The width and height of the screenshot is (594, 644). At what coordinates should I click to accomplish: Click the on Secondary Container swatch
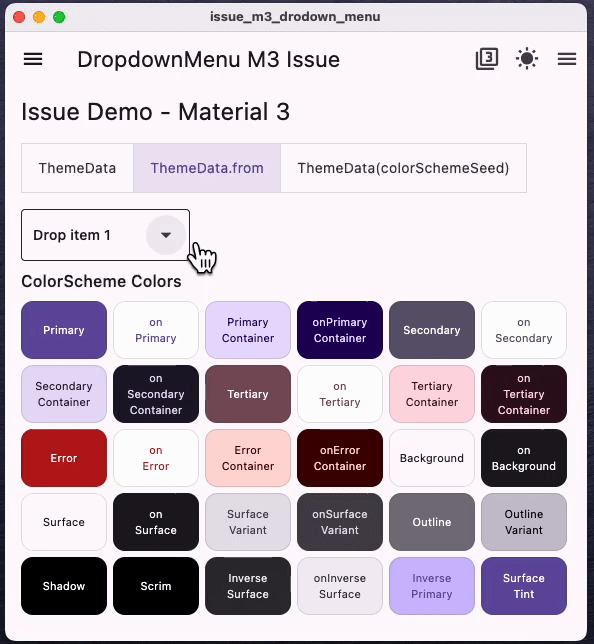[x=156, y=394]
